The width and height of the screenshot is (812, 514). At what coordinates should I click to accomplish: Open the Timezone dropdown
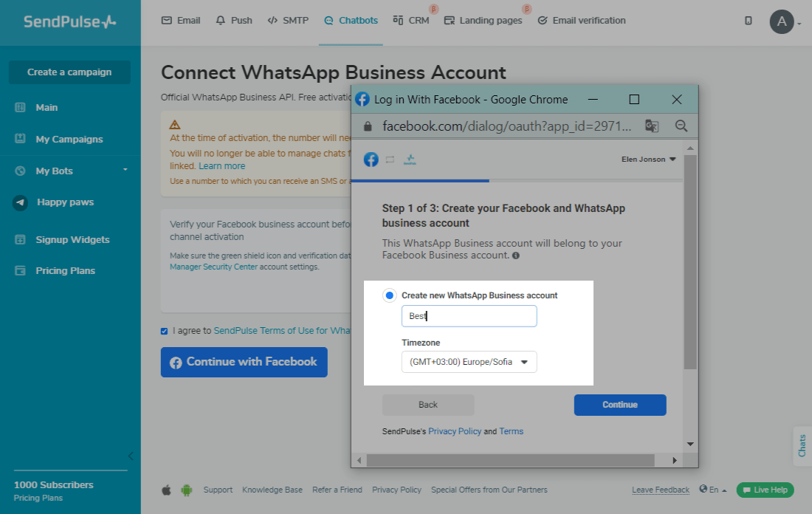click(x=469, y=362)
